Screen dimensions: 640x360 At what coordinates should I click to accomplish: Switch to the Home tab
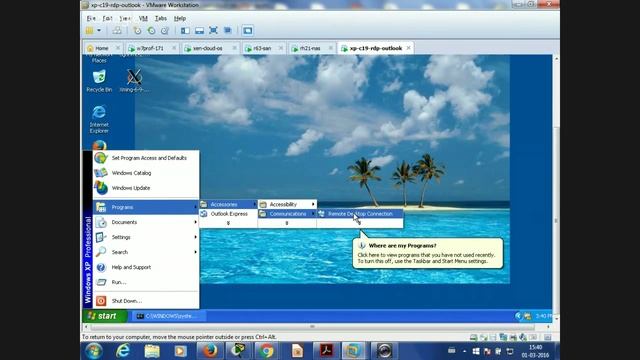click(x=102, y=48)
